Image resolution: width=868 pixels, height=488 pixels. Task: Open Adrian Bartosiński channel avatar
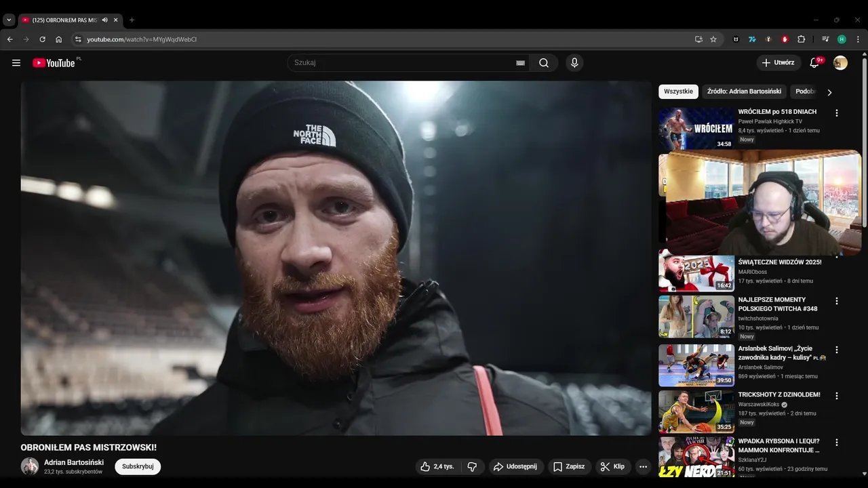point(30,466)
